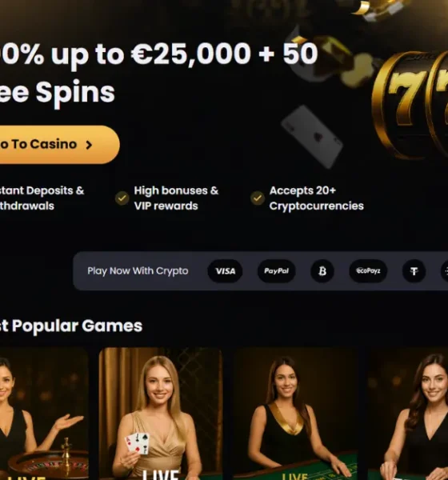Open the rightmost live dealer game thumbnail

pos(408,414)
